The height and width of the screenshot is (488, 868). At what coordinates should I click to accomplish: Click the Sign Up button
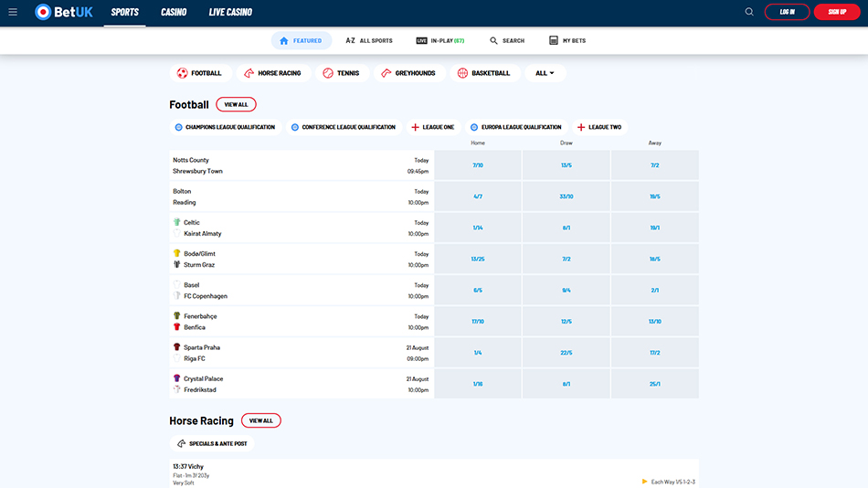point(837,12)
